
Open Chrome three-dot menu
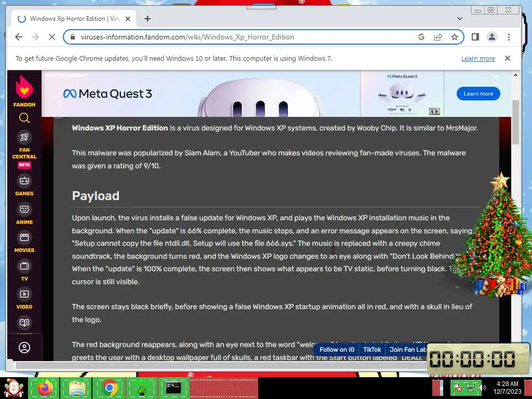pos(509,37)
